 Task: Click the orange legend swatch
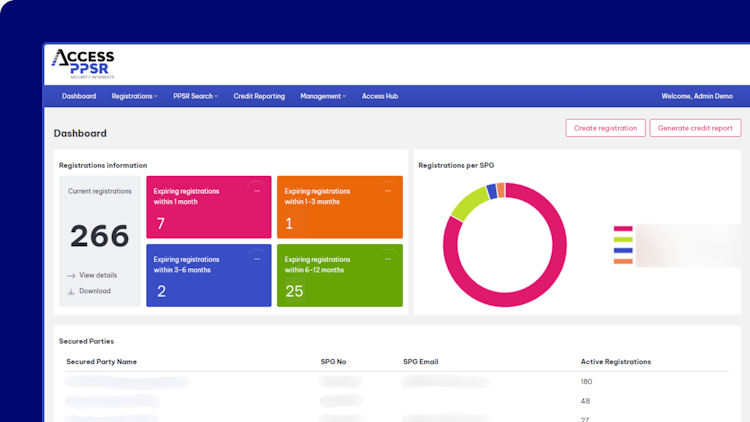[623, 261]
